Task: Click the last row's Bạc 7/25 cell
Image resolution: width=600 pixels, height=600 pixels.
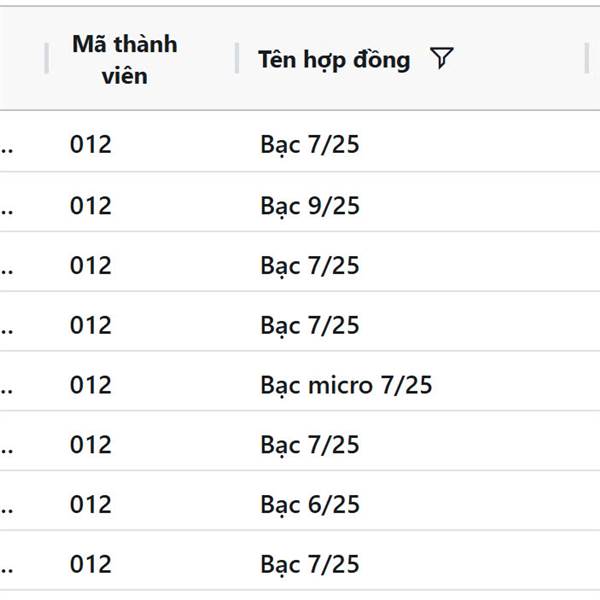Action: click(310, 564)
